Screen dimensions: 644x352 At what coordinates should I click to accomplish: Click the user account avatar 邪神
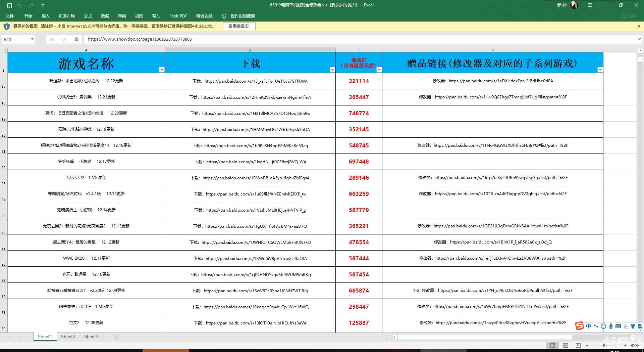pyautogui.click(x=575, y=5)
